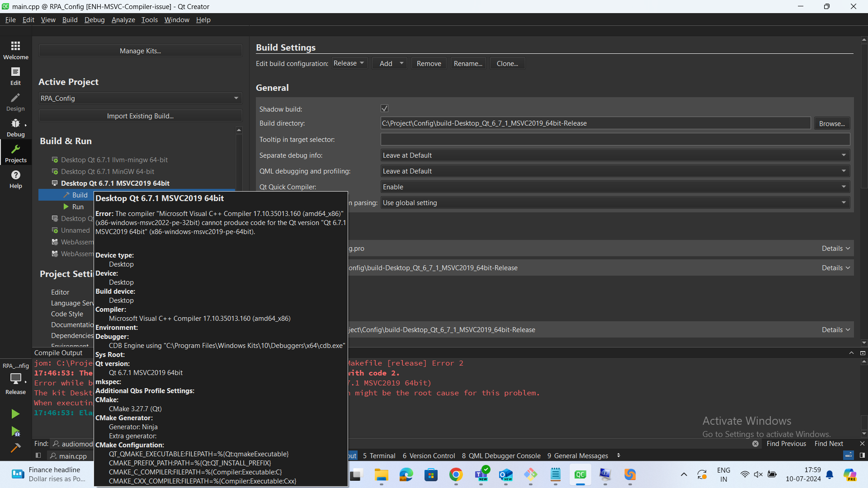Switch to General Messages pane

click(x=578, y=455)
